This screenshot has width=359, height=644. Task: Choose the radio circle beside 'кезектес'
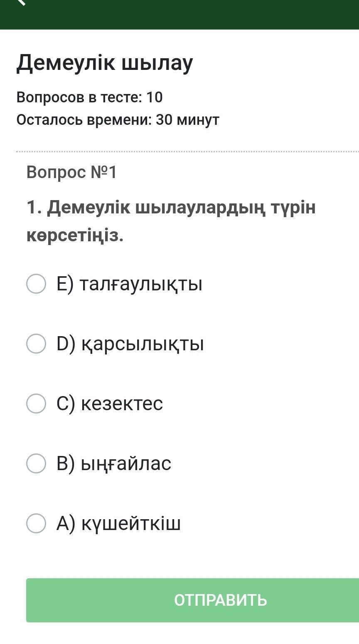click(36, 404)
